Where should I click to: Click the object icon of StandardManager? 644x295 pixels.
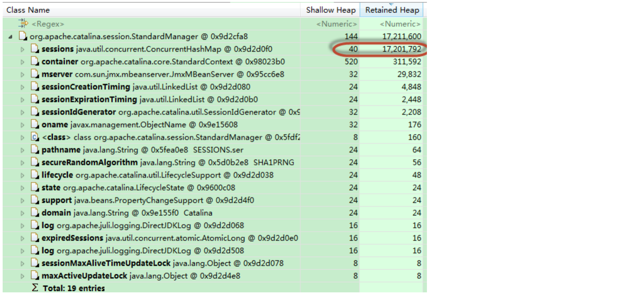tap(23, 36)
